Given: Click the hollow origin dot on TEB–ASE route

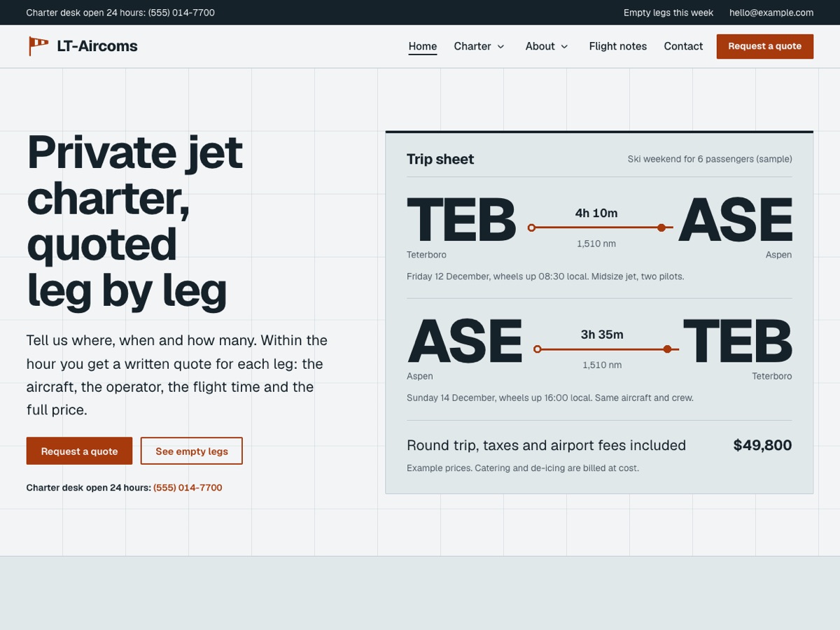Looking at the screenshot, I should coord(531,227).
